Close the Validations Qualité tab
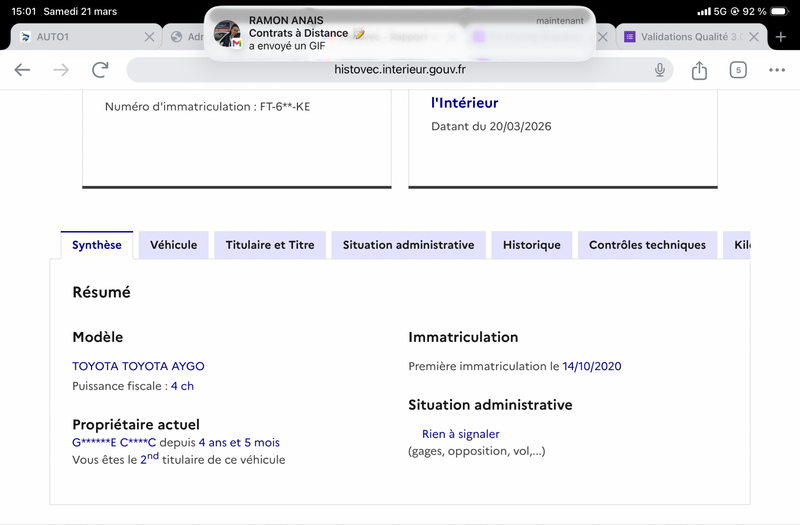The width and height of the screenshot is (800, 525). [x=754, y=37]
